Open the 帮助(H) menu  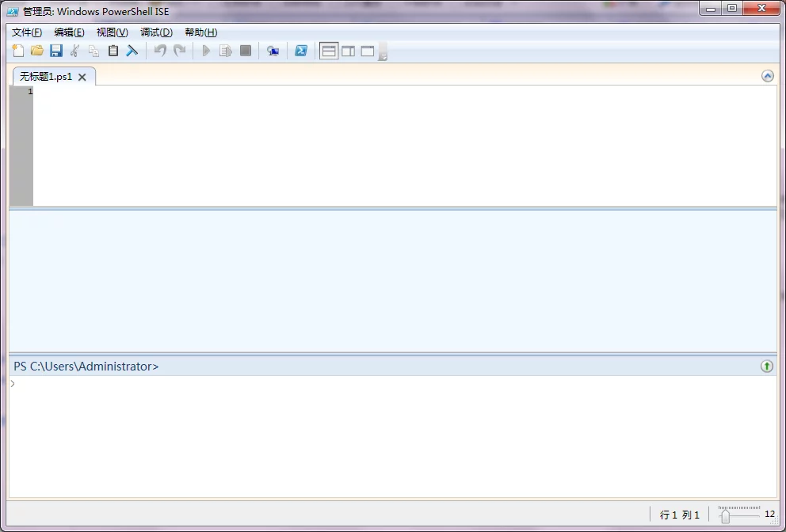201,32
